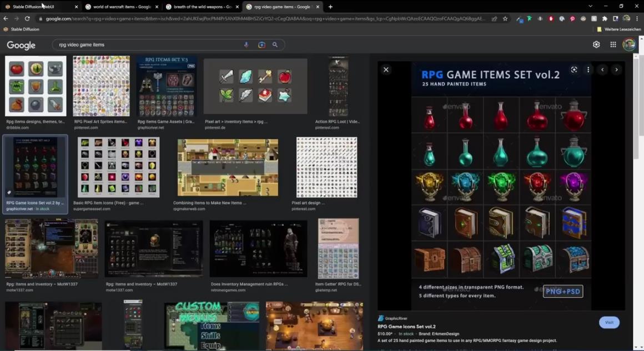
Task: Open Chrome three-dot menu
Action: click(637, 18)
